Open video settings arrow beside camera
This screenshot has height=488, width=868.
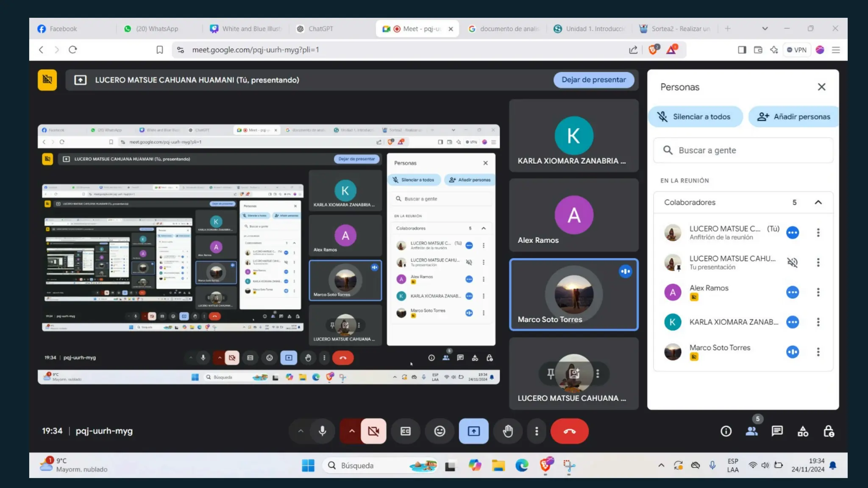pyautogui.click(x=351, y=431)
